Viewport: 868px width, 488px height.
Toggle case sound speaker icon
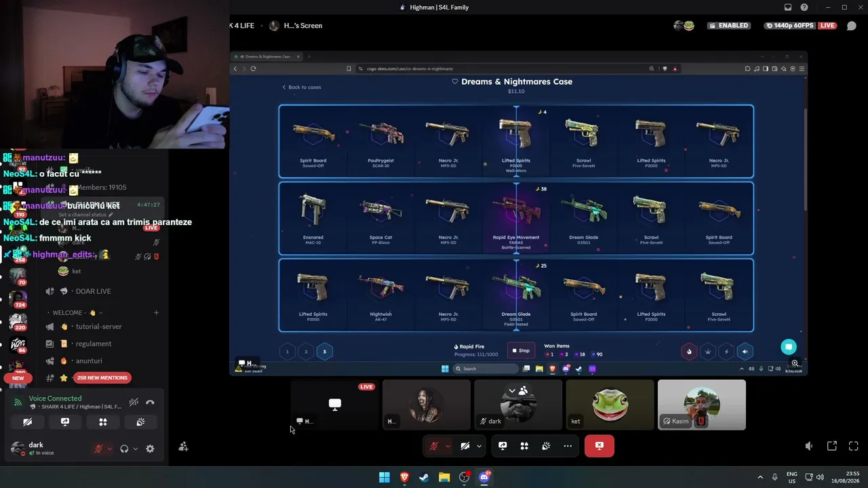coord(745,351)
